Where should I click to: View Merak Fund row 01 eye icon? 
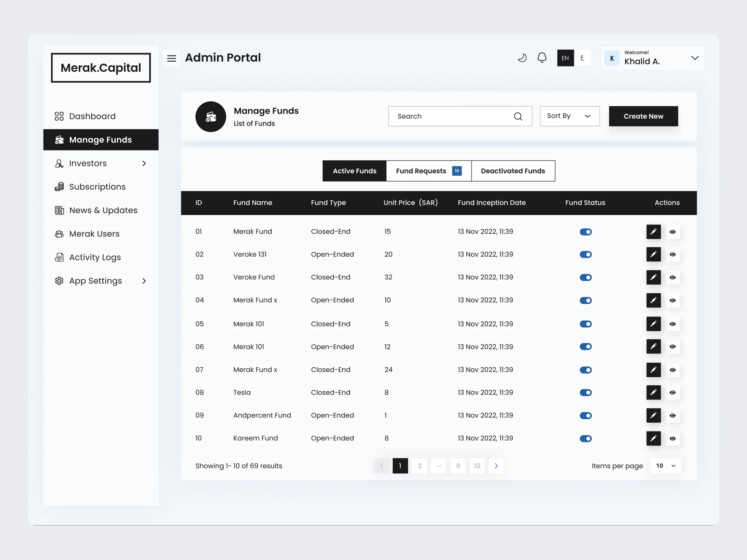[673, 232]
